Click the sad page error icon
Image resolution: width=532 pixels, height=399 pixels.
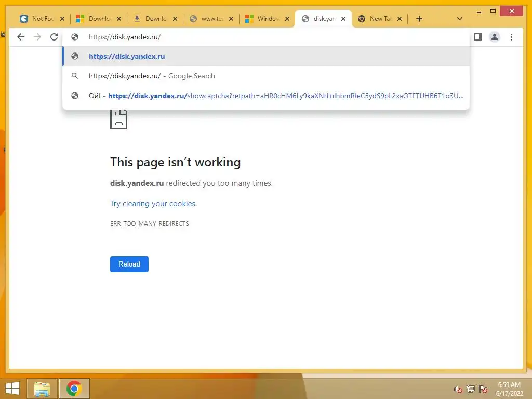[119, 119]
